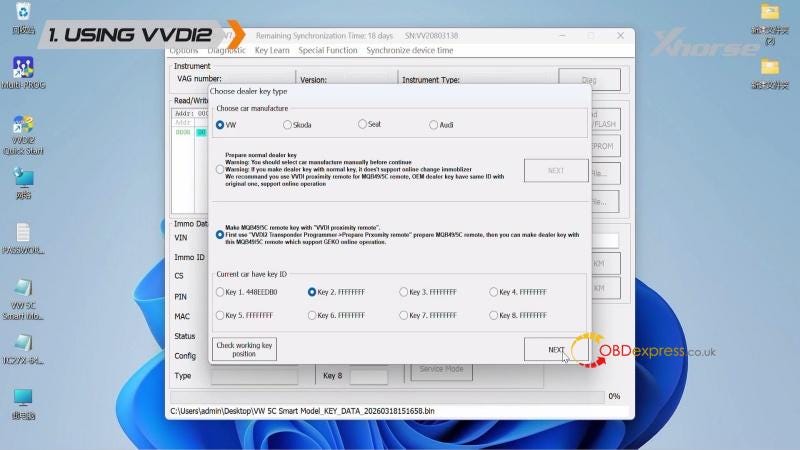
Task: Choose Key 2. FFFFFFFF radio button
Action: coord(312,292)
